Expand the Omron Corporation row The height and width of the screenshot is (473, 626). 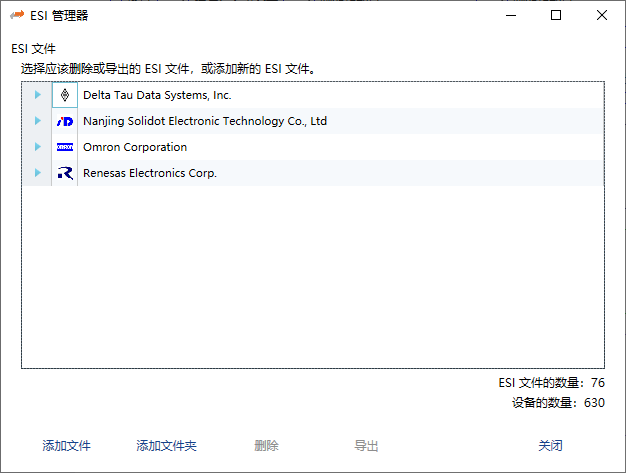38,146
